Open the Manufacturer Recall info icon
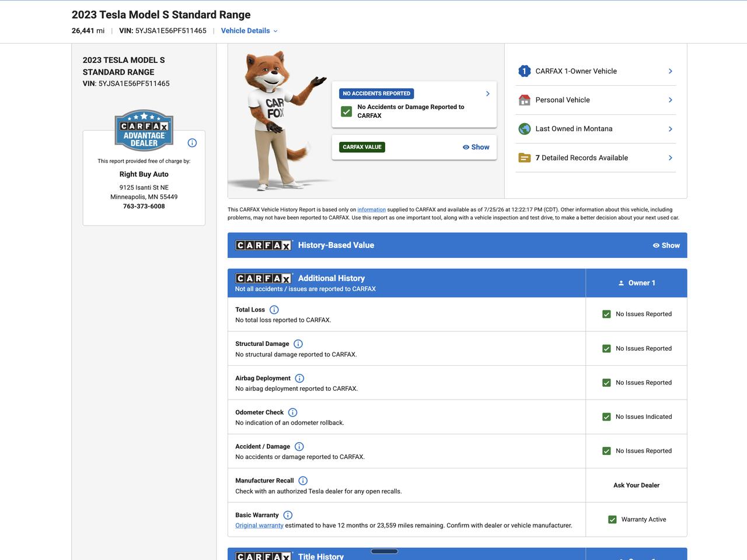The height and width of the screenshot is (560, 747). pyautogui.click(x=303, y=481)
